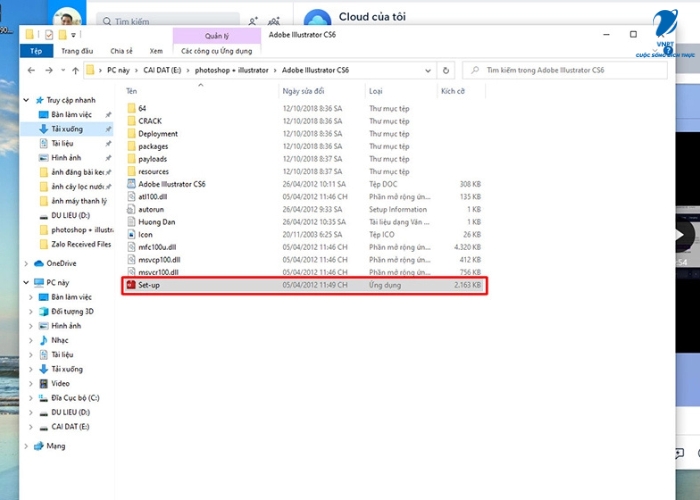700x500 pixels.
Task: Open the Chia sẻ ribbon tab
Action: click(x=121, y=50)
